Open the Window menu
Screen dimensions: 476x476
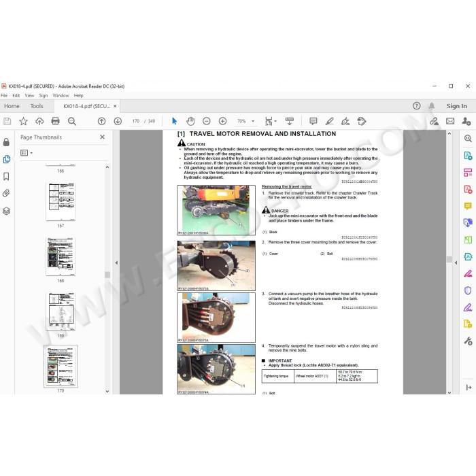tap(61, 95)
